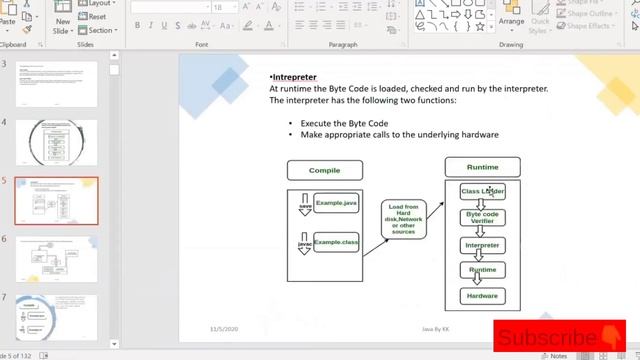Select the right arrow shape

pos(456,15)
